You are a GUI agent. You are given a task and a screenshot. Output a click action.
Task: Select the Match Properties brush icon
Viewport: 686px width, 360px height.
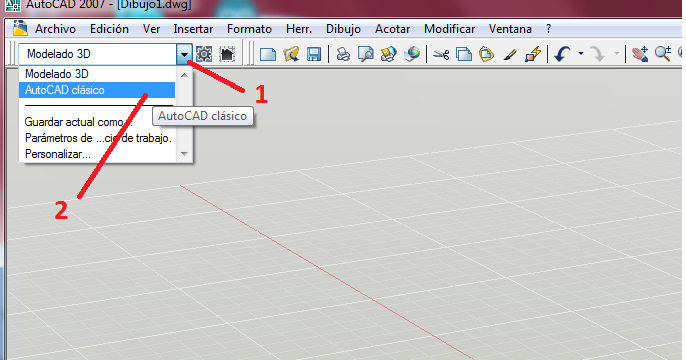coord(510,54)
